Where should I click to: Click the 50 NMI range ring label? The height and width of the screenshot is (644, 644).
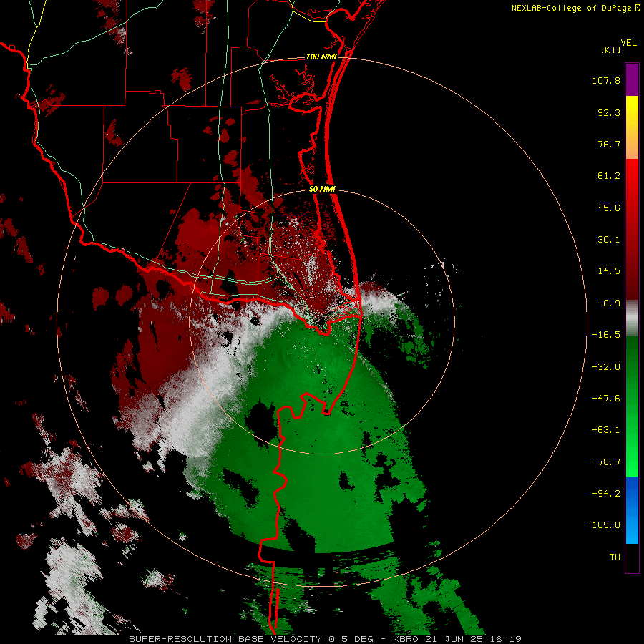click(x=322, y=190)
